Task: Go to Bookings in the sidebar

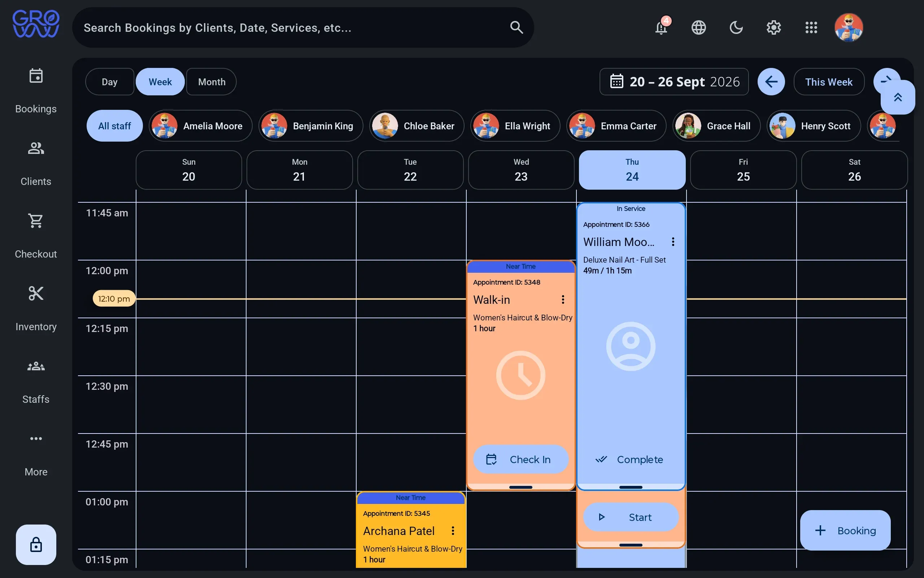Action: (x=36, y=91)
